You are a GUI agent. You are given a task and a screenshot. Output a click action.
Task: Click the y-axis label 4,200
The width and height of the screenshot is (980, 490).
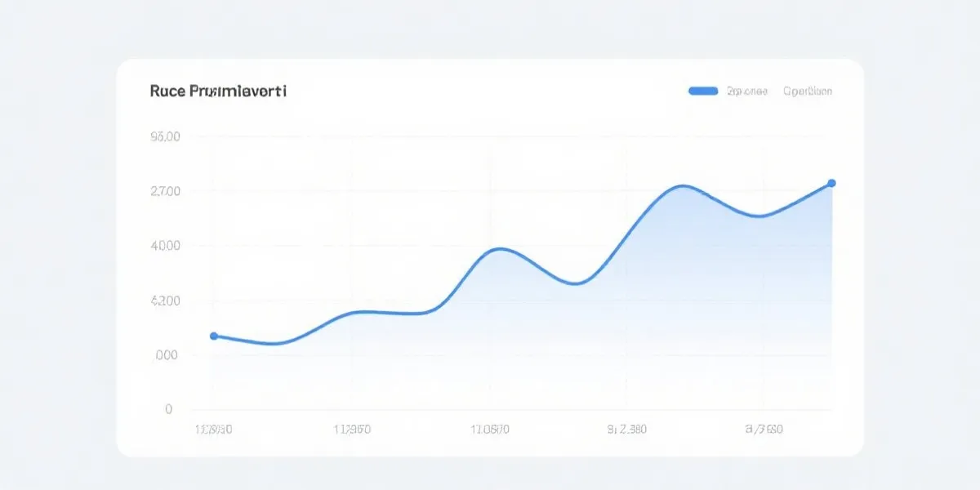coord(166,301)
